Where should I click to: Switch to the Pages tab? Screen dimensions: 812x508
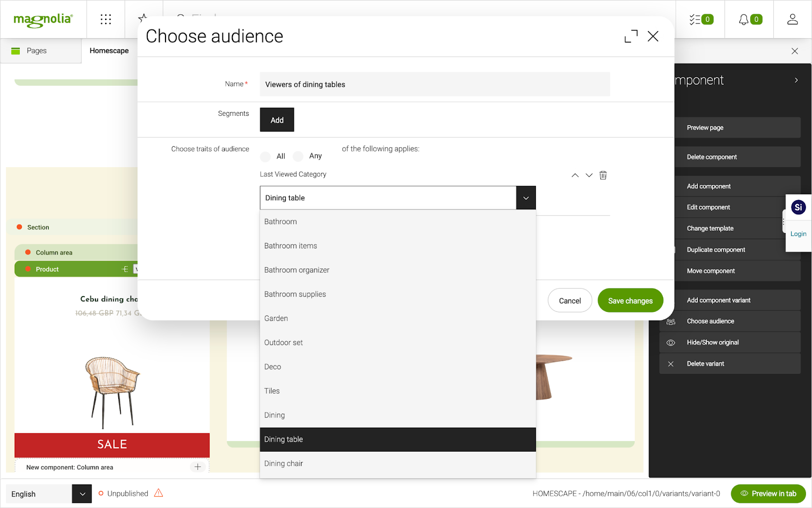click(36, 50)
